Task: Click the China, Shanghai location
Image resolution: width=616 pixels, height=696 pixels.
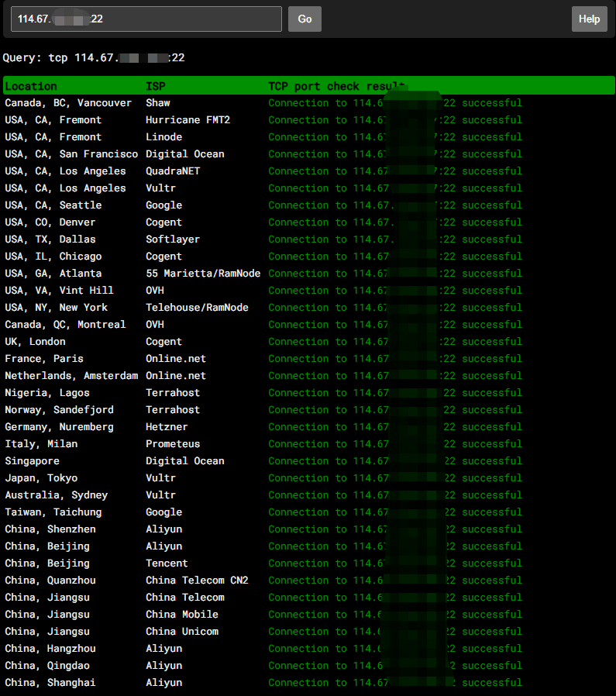Action: [x=50, y=683]
